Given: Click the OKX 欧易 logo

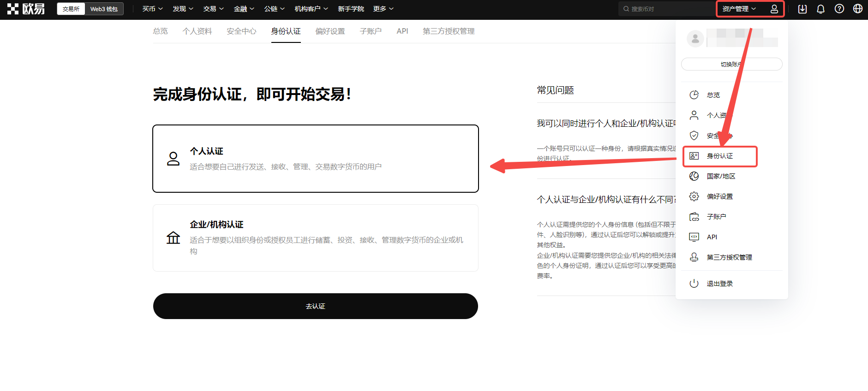Looking at the screenshot, I should [26, 9].
